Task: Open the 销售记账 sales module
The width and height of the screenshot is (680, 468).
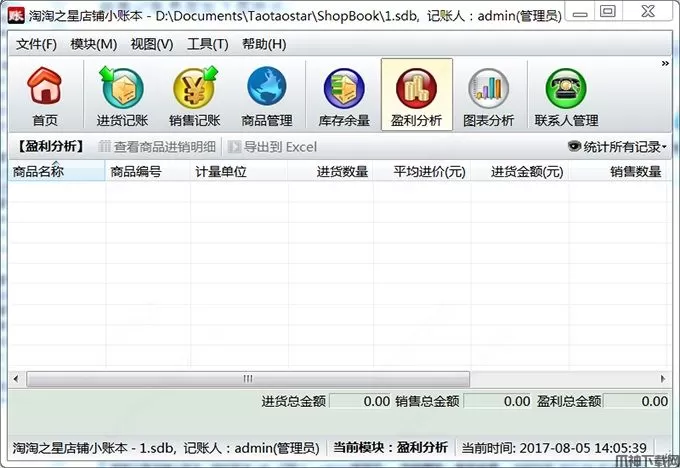Action: point(194,96)
